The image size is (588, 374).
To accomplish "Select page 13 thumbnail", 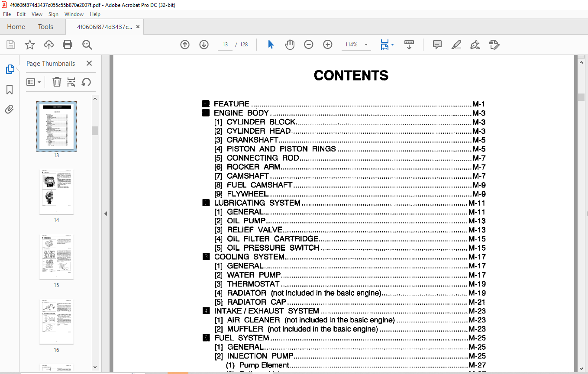I will (56, 126).
